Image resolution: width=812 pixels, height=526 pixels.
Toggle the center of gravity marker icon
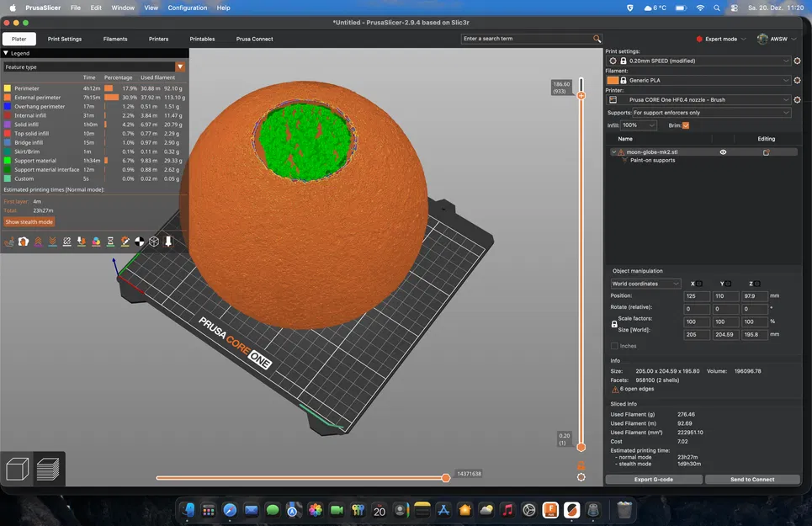139,241
